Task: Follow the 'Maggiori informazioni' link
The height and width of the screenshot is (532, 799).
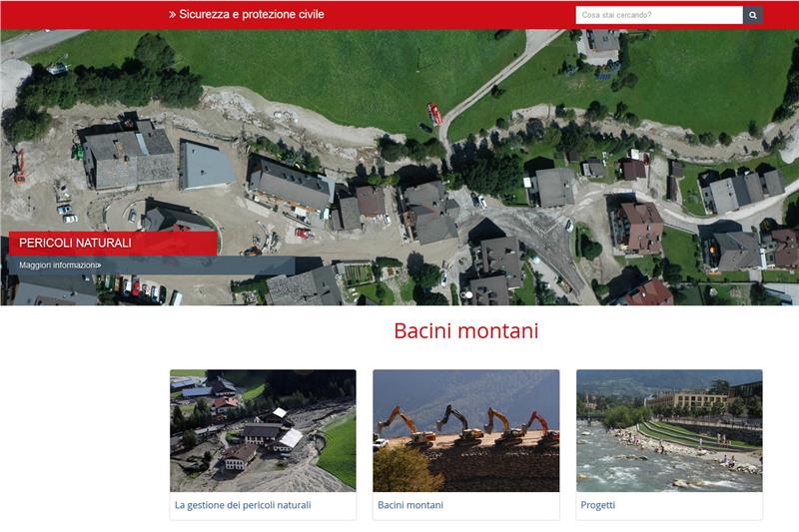Action: coord(57,266)
